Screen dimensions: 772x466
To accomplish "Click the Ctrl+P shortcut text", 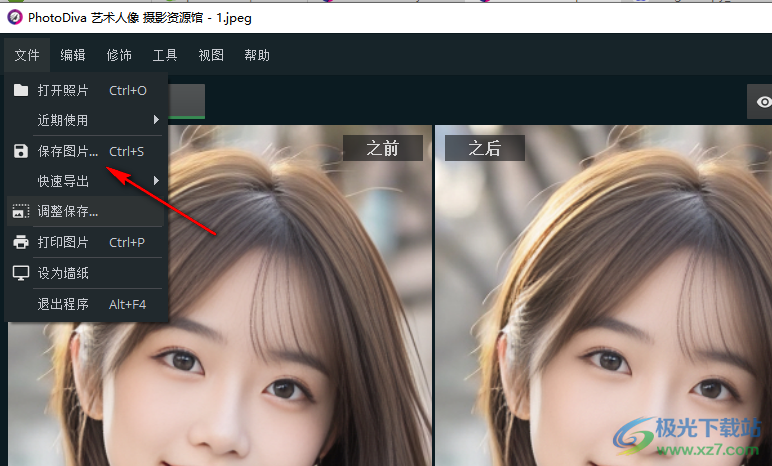I will tap(127, 242).
